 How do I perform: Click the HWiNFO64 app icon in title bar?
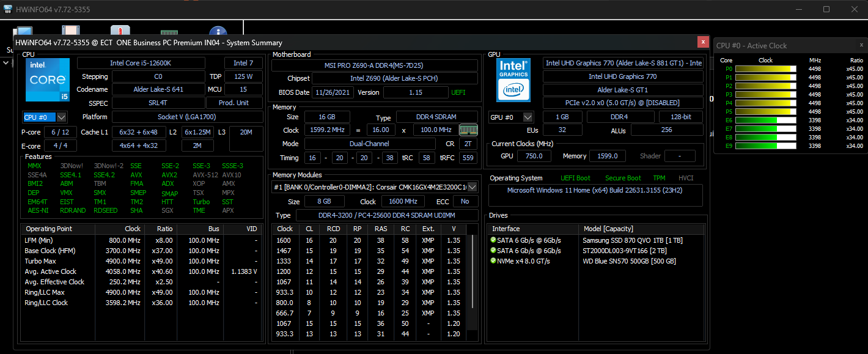click(7, 9)
